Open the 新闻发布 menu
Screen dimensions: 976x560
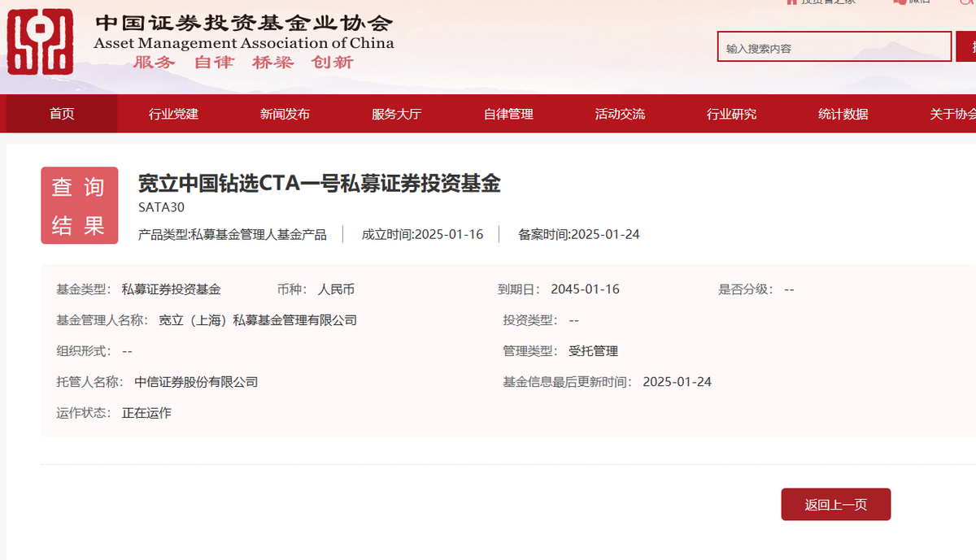coord(285,114)
